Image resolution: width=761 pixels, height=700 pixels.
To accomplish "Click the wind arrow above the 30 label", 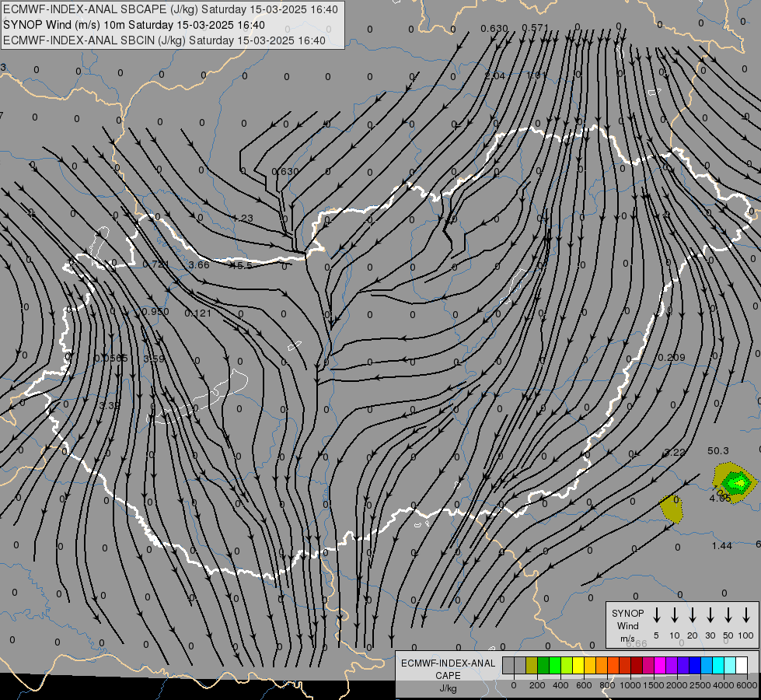I will click(x=710, y=615).
